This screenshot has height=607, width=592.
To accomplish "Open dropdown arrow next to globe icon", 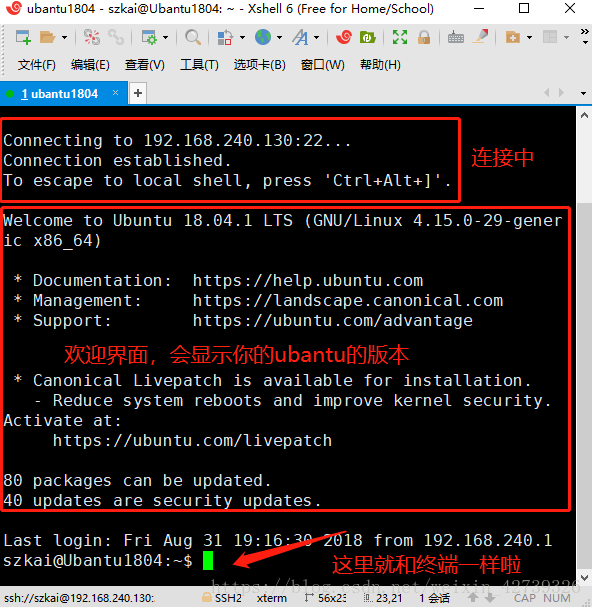I will 279,38.
